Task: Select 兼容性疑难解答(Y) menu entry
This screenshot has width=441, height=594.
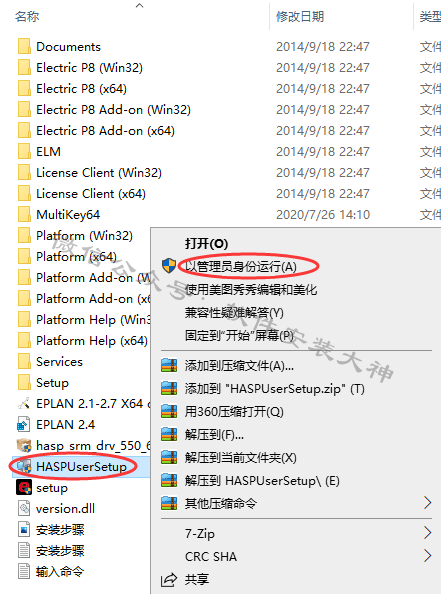Action: coord(234,313)
